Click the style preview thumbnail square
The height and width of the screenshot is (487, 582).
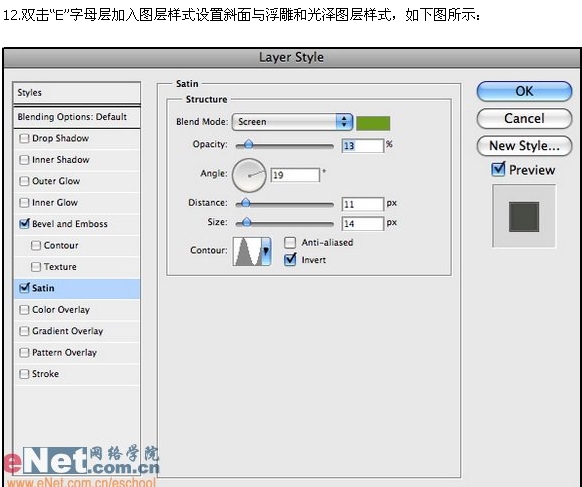524,217
